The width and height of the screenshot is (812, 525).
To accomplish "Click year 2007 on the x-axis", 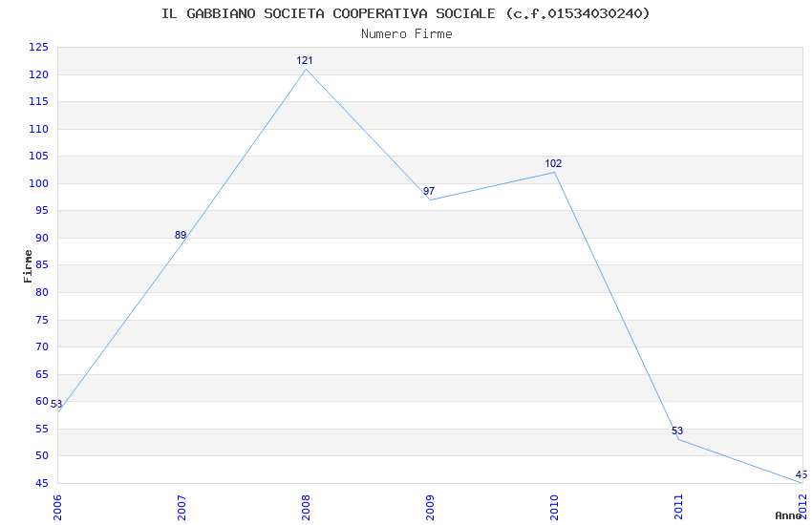I will (x=182, y=507).
